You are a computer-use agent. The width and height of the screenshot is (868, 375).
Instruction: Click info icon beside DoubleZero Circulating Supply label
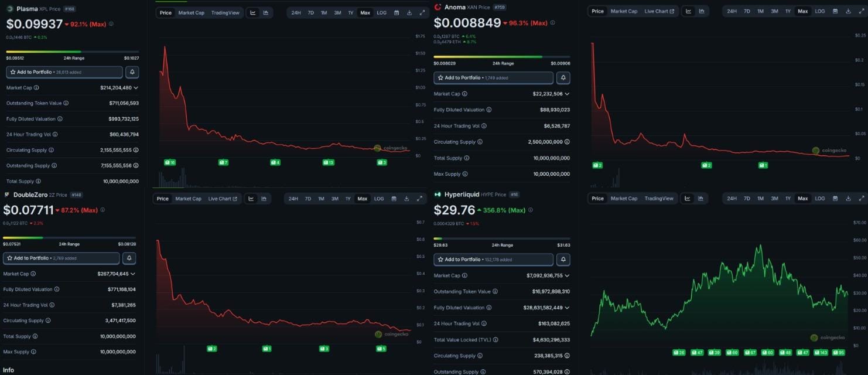click(48, 321)
